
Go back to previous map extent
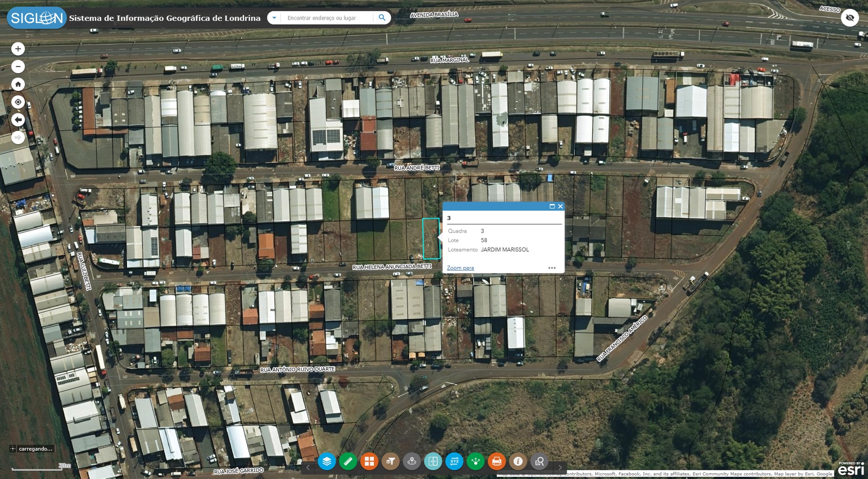[x=18, y=120]
